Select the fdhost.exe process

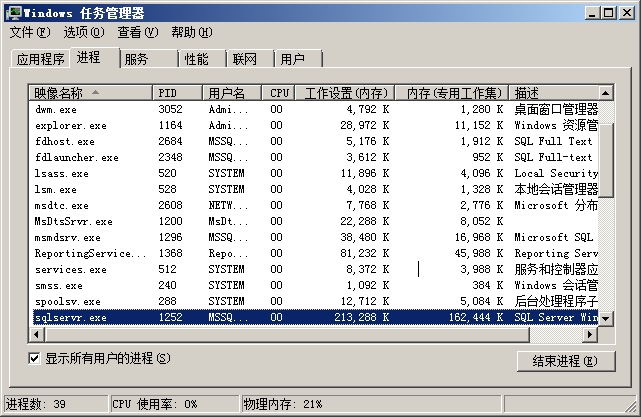pyautogui.click(x=315, y=141)
